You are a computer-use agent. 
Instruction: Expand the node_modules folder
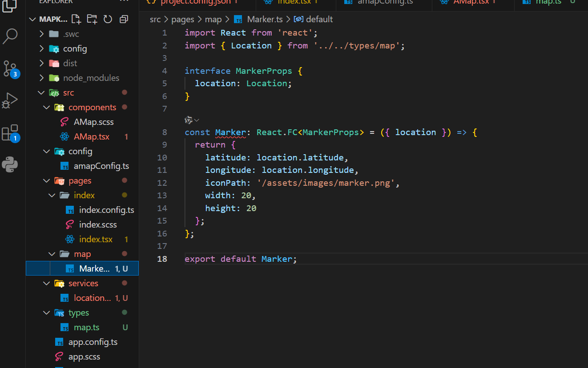coord(41,78)
